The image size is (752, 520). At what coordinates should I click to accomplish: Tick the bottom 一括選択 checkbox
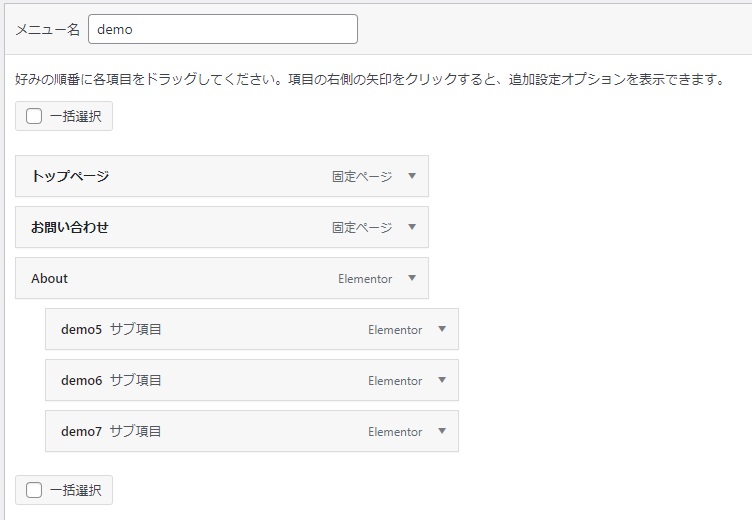tap(34, 490)
